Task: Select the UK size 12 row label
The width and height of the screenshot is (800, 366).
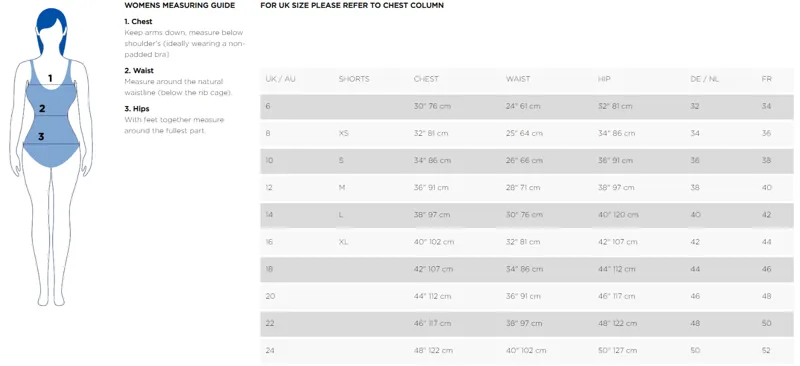Action: pyautogui.click(x=269, y=187)
